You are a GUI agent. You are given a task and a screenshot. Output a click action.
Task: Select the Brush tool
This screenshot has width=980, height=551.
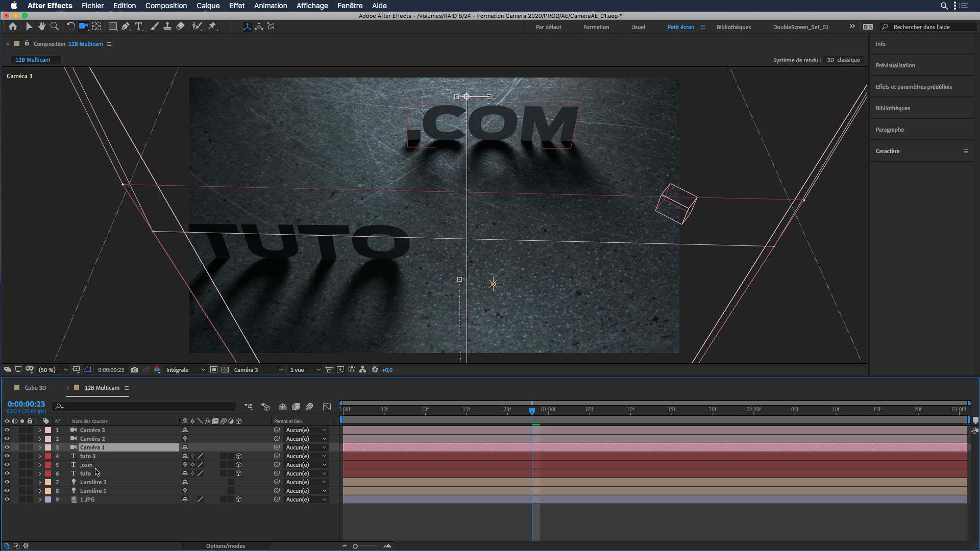tap(154, 27)
